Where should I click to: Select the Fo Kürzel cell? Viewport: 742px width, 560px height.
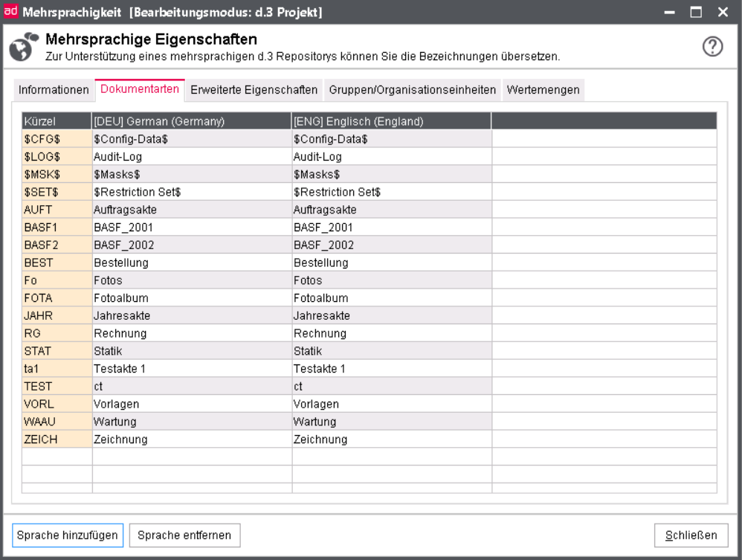pyautogui.click(x=57, y=280)
